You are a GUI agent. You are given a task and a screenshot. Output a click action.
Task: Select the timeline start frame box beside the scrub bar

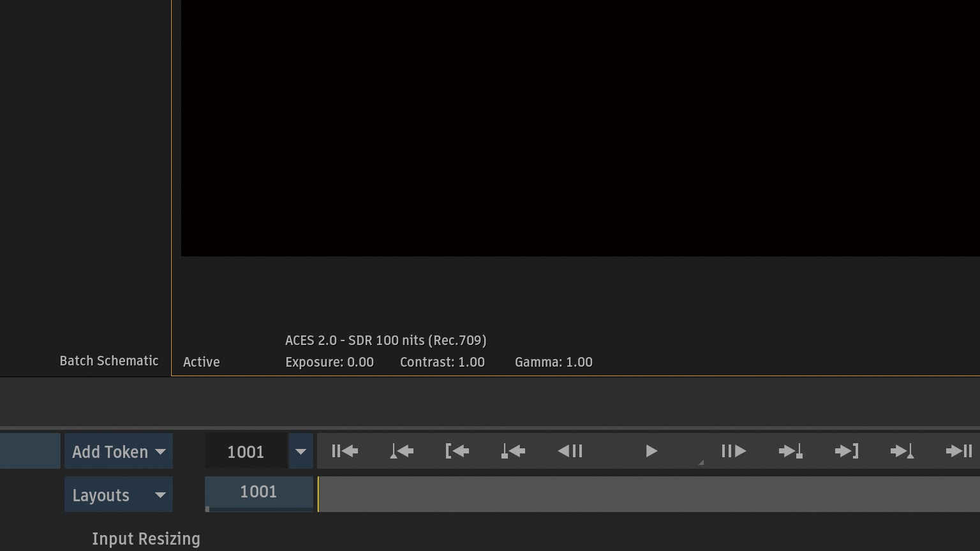[258, 492]
